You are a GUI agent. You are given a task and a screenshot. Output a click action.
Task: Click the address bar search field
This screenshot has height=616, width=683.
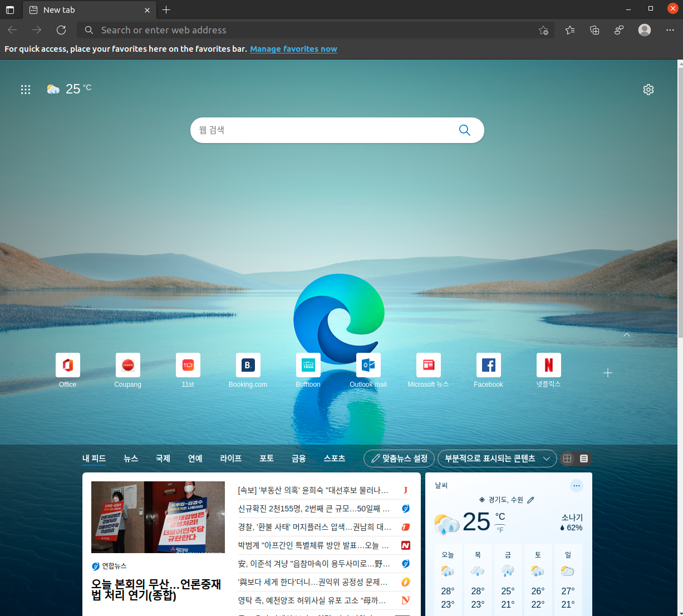pyautogui.click(x=316, y=30)
